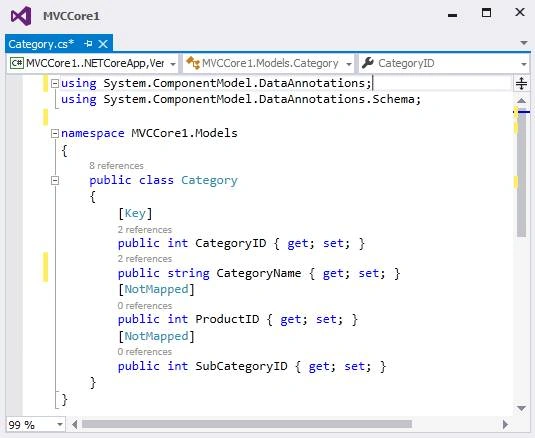Viewport: 535px width, 438px height.
Task: Collapse the public class Category block
Action: pos(55,180)
